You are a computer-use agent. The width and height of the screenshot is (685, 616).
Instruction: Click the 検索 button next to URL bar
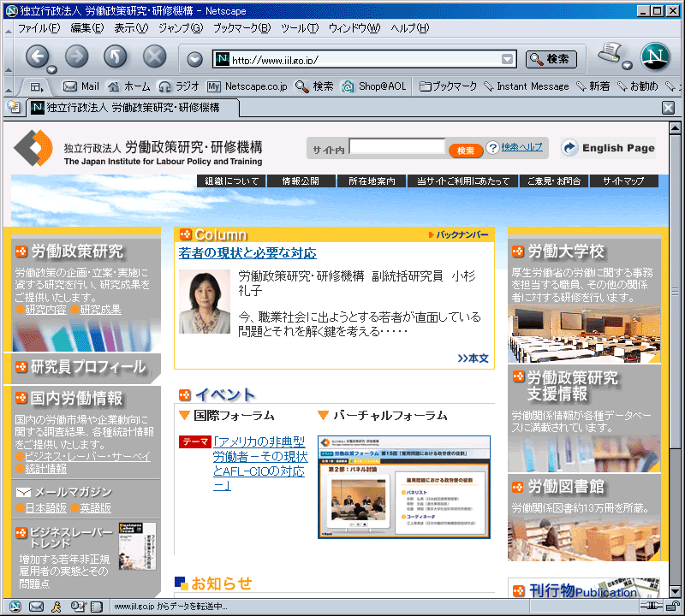[551, 59]
